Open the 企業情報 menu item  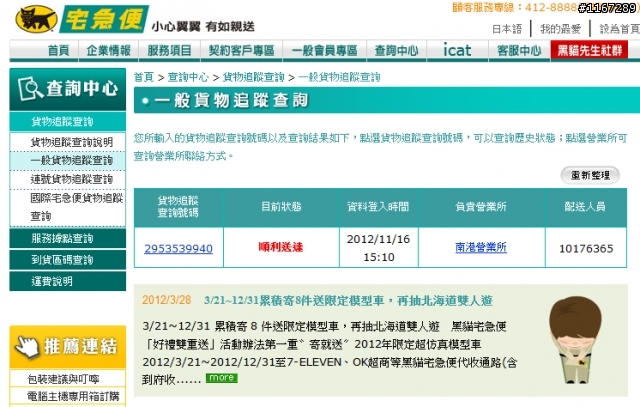[x=109, y=51]
